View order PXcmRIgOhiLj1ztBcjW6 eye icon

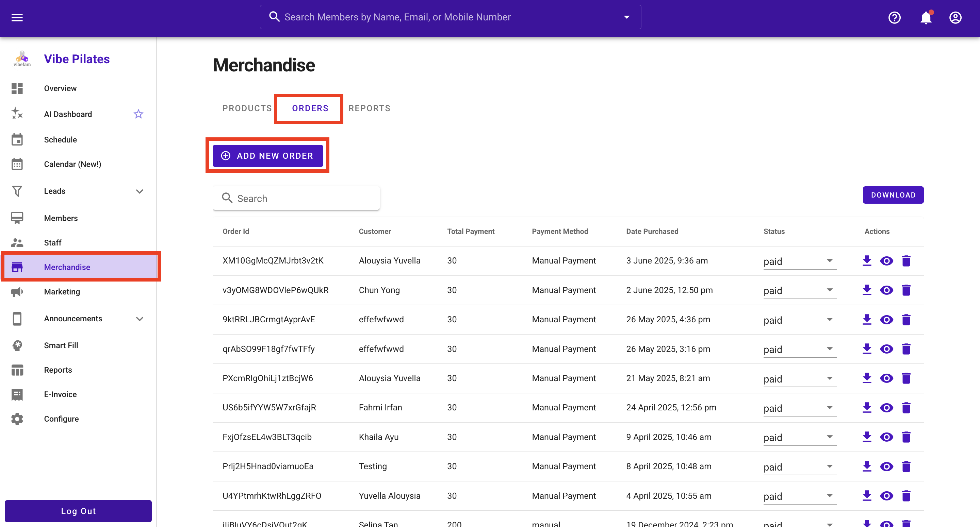pos(886,378)
